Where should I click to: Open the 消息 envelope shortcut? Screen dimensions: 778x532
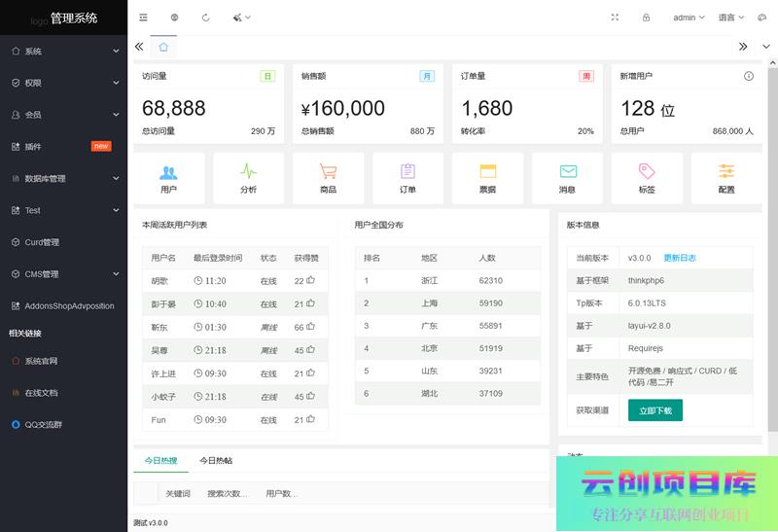click(x=568, y=172)
